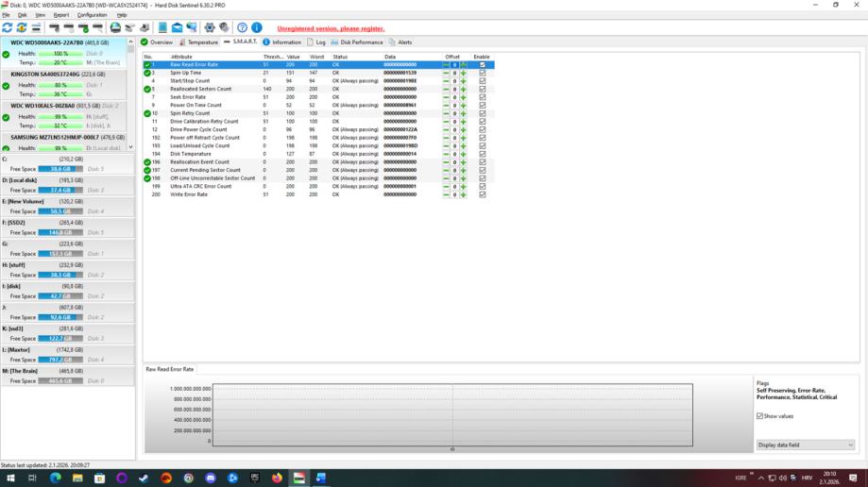This screenshot has height=487, width=868.
Task: Open the Display data field dropdown
Action: point(806,445)
